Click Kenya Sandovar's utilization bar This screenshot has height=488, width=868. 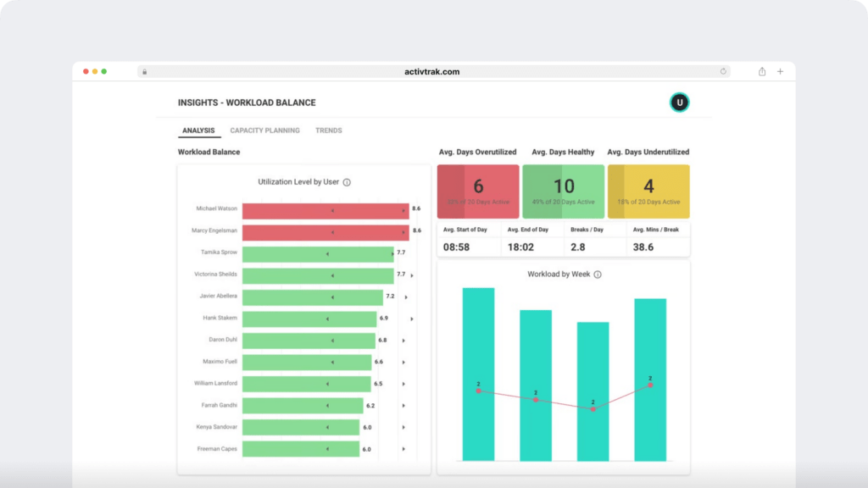pos(301,427)
